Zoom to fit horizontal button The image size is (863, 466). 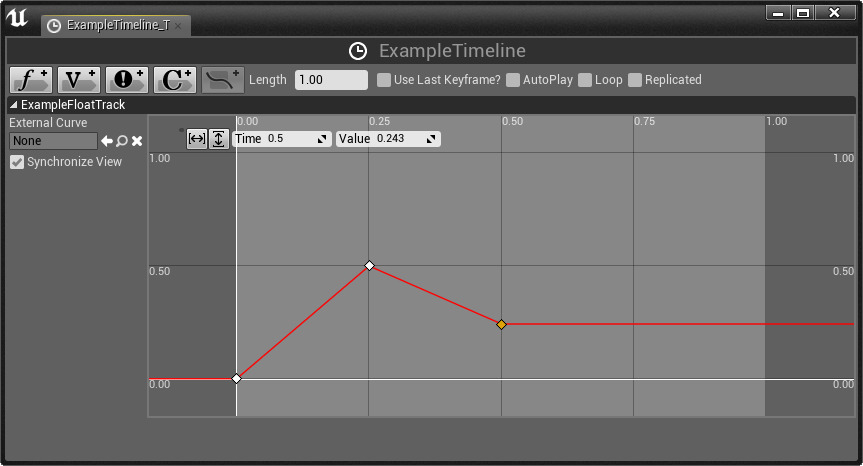(196, 139)
